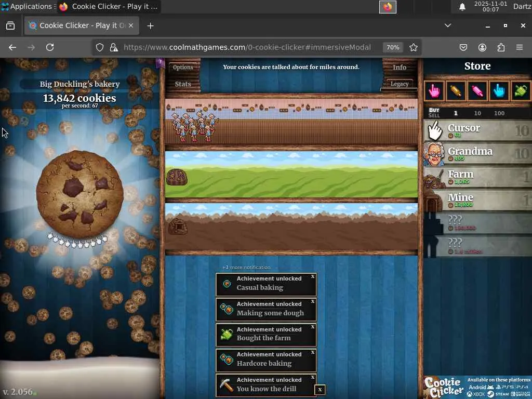Open the Firefox View recent browsing icon

coord(10,26)
